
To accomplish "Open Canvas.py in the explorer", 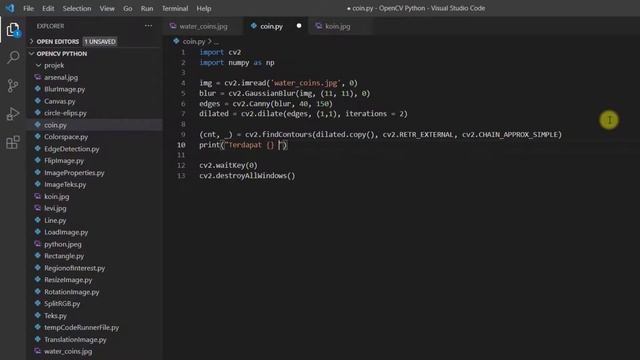I will pyautogui.click(x=60, y=101).
